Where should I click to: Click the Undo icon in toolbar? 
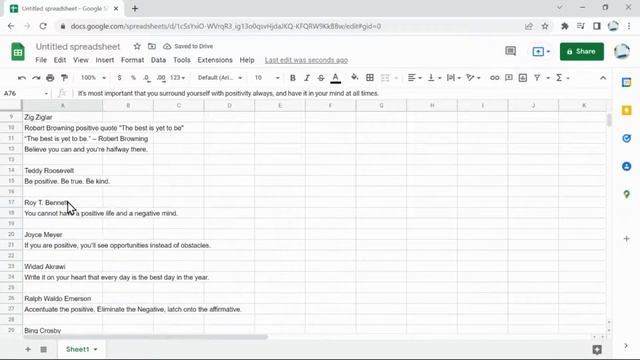[22, 78]
